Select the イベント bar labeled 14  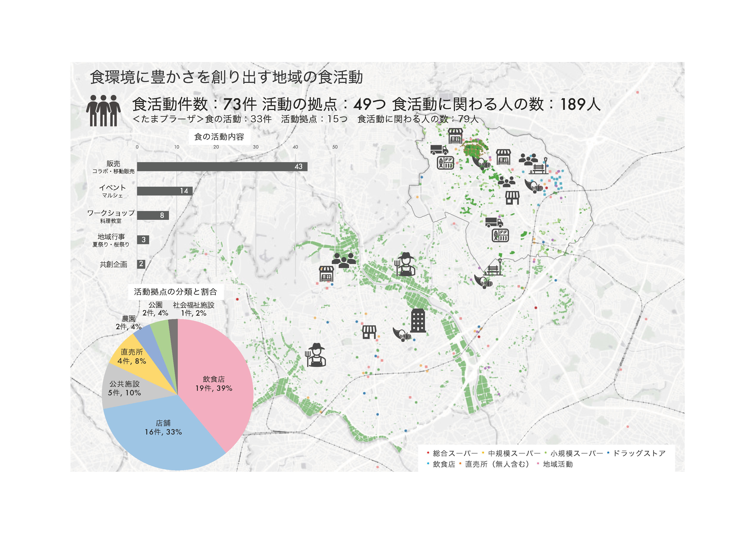[x=165, y=191]
